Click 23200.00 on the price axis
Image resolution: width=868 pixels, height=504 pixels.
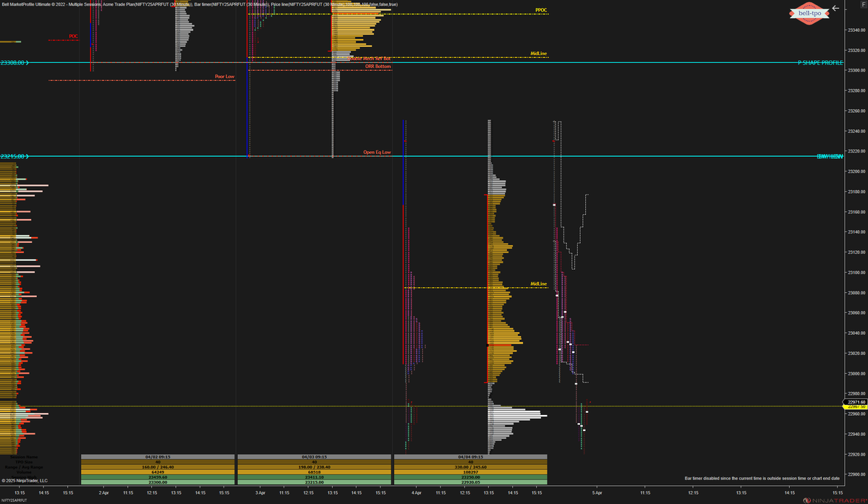[856, 171]
